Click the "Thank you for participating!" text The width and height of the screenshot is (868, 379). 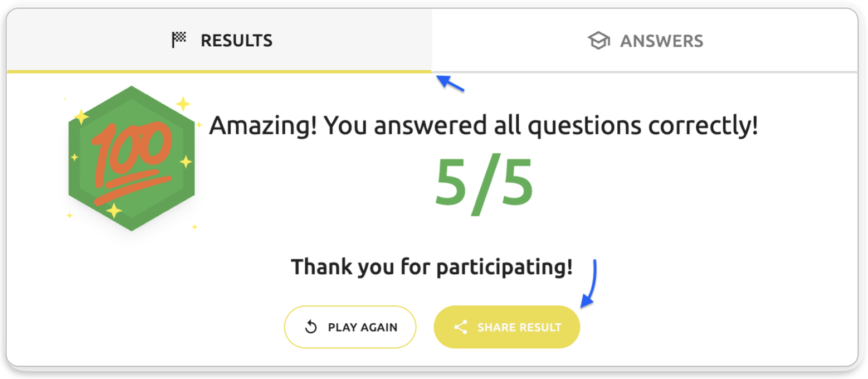click(432, 267)
